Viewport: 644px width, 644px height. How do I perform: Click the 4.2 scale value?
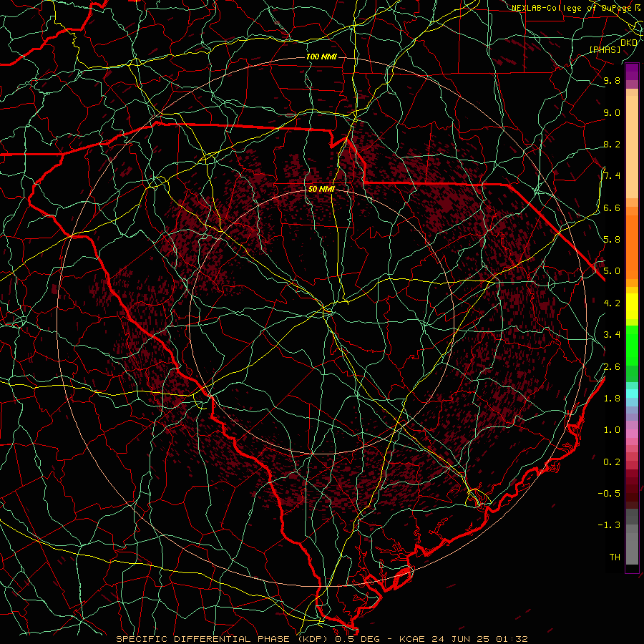612,303
